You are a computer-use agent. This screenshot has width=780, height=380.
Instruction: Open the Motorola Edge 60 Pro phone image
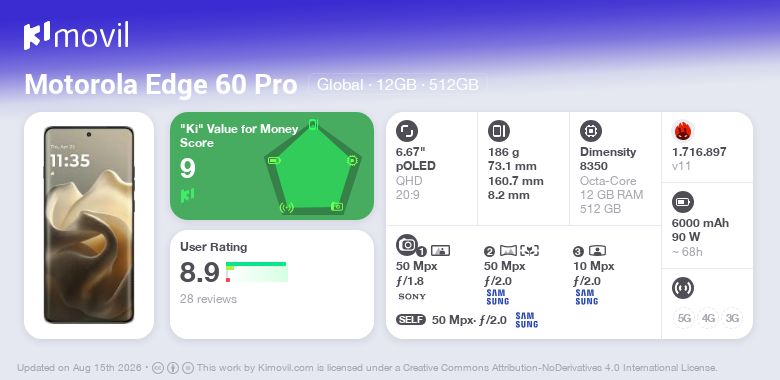click(x=89, y=225)
